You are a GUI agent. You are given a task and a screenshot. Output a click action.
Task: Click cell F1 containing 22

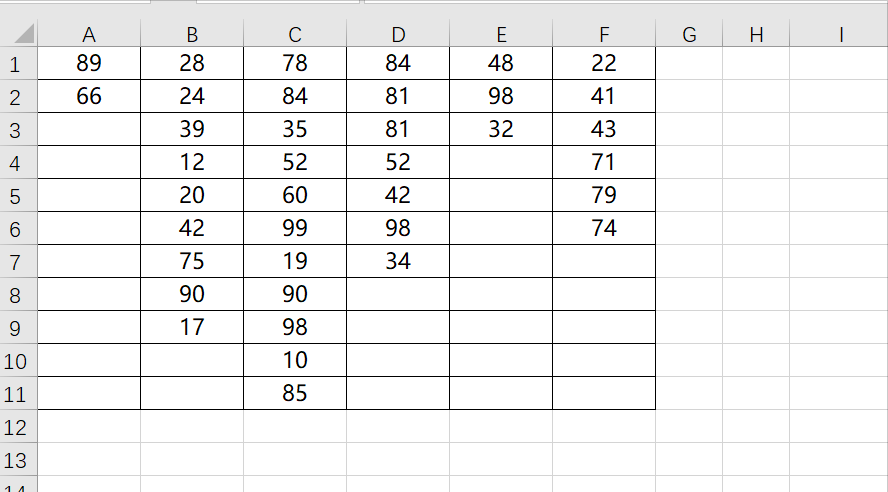tap(604, 63)
